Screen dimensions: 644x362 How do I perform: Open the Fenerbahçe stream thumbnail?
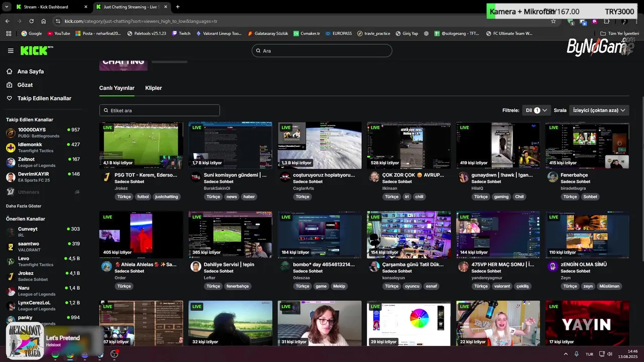click(x=587, y=145)
